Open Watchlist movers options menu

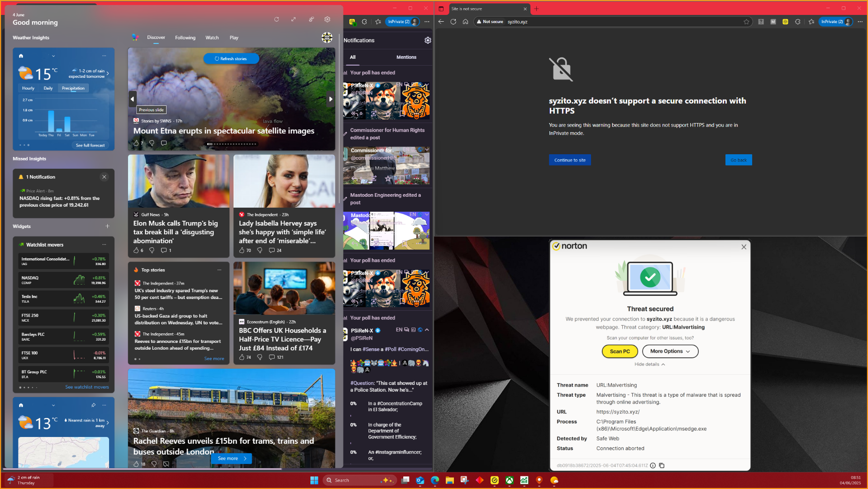pos(104,245)
